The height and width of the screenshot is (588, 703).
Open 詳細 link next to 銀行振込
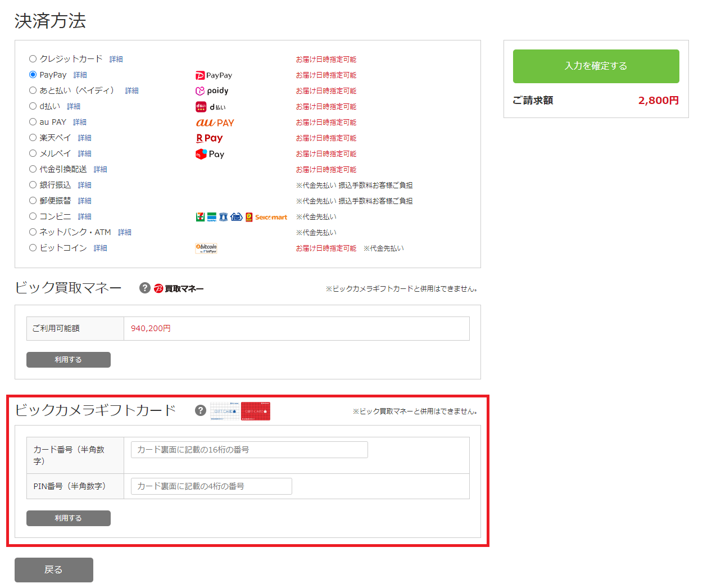pos(85,185)
